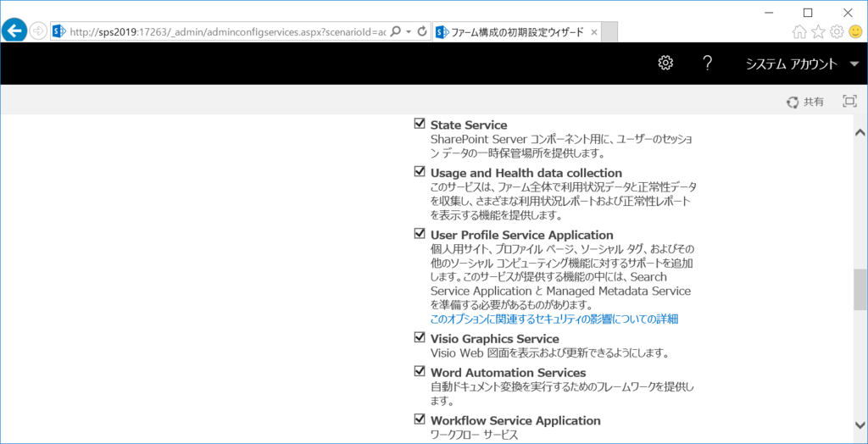Click the ワークフロー サービス description text
The width and height of the screenshot is (868, 444).
(475, 436)
